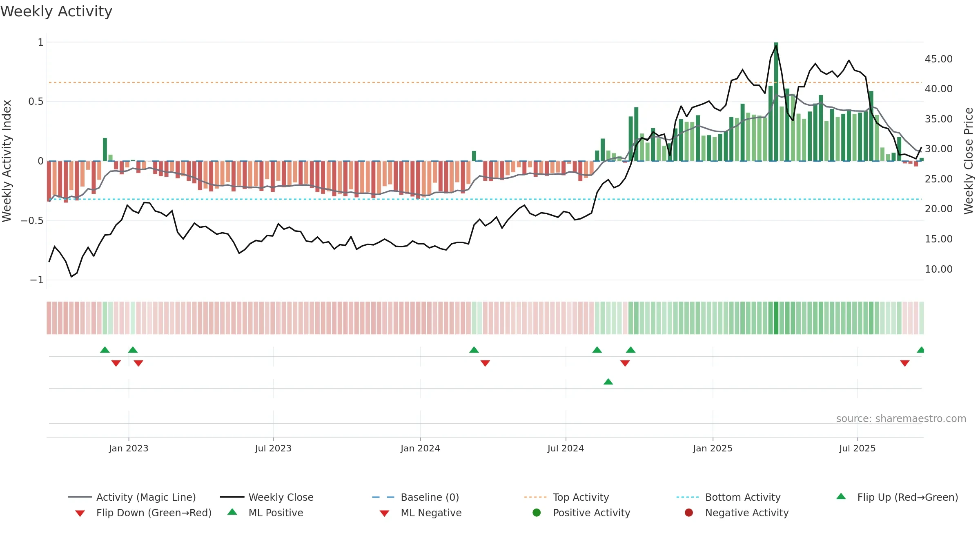
Task: Select the Flip Down triangle just after Jan 2023 tick
Action: point(138,363)
